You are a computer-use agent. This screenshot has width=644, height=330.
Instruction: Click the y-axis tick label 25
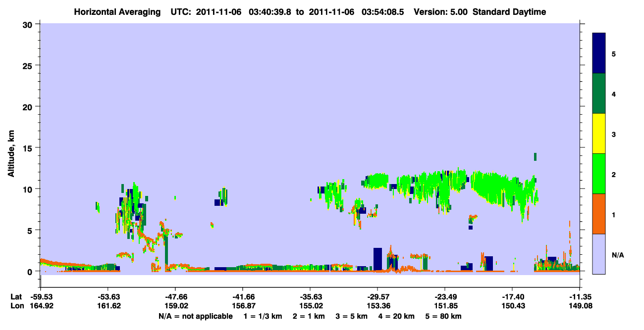pyautogui.click(x=28, y=65)
